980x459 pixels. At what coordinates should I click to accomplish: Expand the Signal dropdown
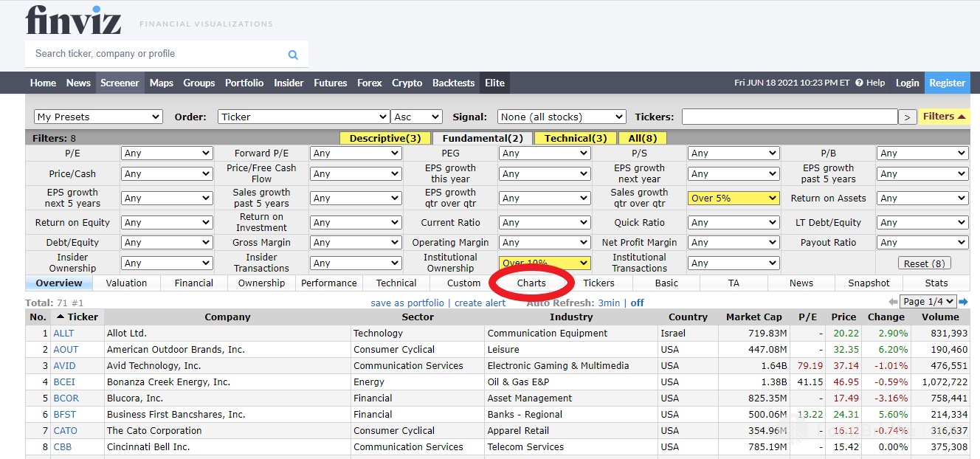coord(561,117)
